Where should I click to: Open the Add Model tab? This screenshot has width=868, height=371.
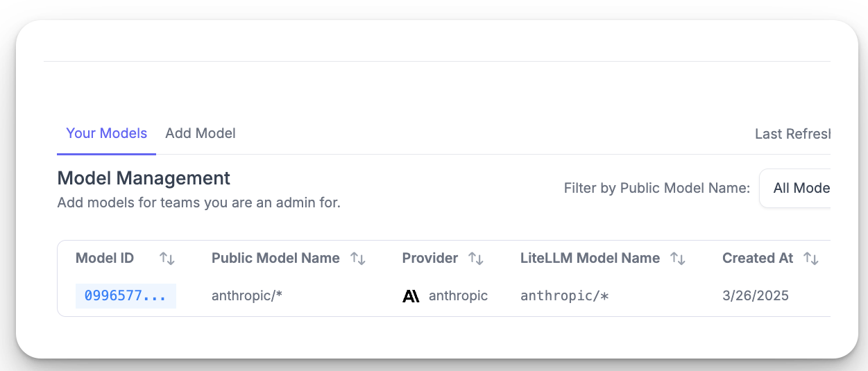point(201,133)
